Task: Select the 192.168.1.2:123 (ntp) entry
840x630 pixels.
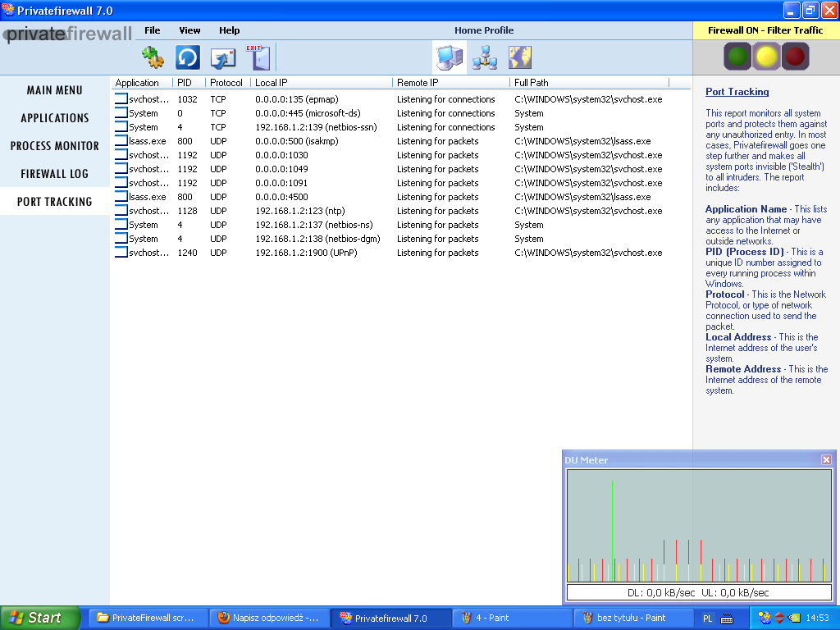Action: pyautogui.click(x=300, y=211)
